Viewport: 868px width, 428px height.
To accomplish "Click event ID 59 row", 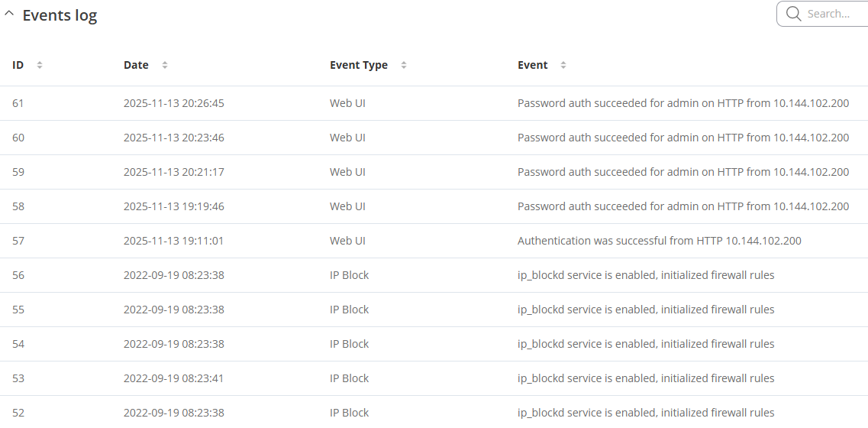I will [x=18, y=172].
